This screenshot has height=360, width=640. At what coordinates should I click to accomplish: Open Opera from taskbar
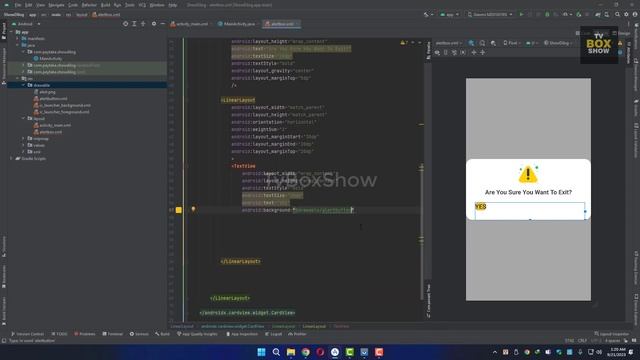(x=320, y=352)
